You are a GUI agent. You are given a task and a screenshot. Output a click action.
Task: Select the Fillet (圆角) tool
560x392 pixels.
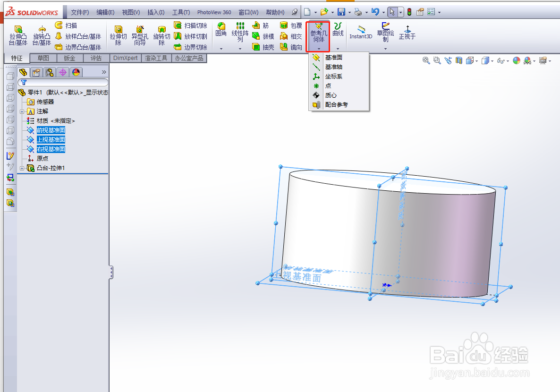[221, 30]
